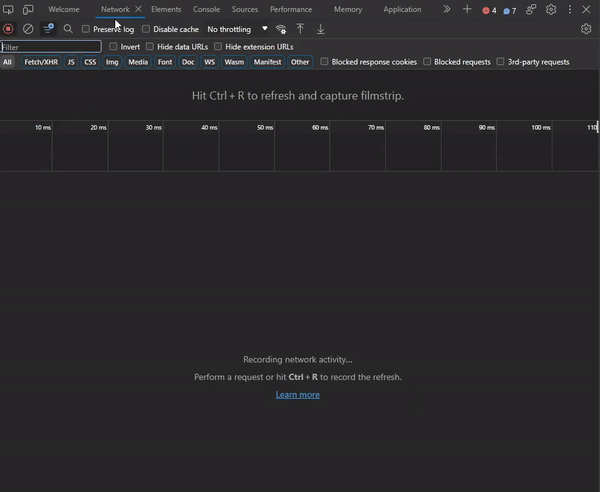Add a new tool tab with plus
Image resolution: width=600 pixels, height=492 pixels.
point(467,9)
